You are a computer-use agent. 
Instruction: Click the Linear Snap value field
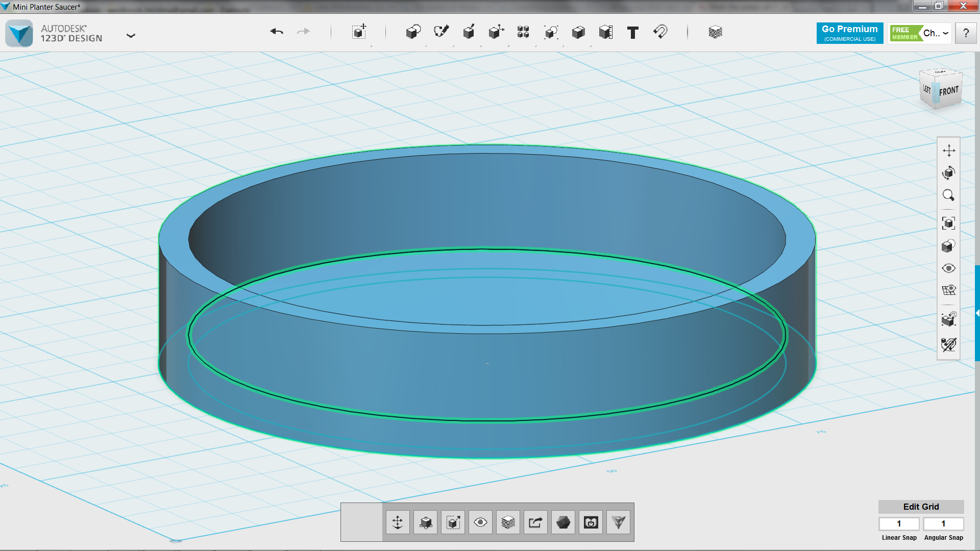click(899, 523)
